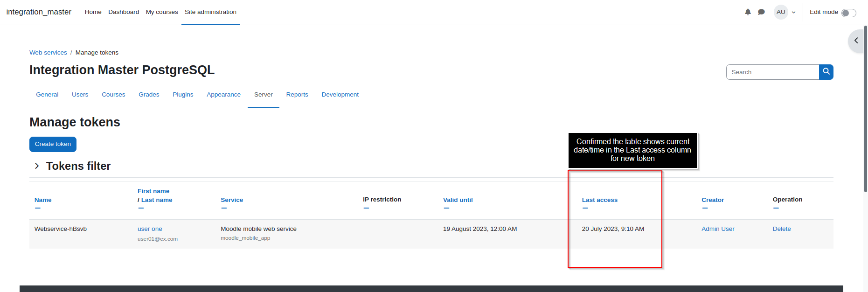Click the user01@ex.com email text
Image resolution: width=868 pixels, height=292 pixels.
coord(158,239)
